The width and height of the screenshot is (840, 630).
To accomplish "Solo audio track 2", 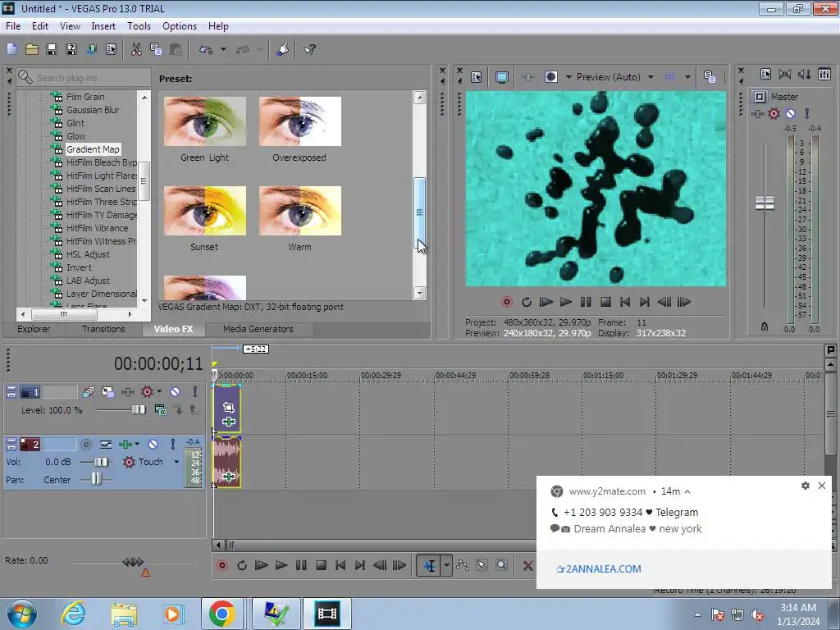I will click(172, 444).
